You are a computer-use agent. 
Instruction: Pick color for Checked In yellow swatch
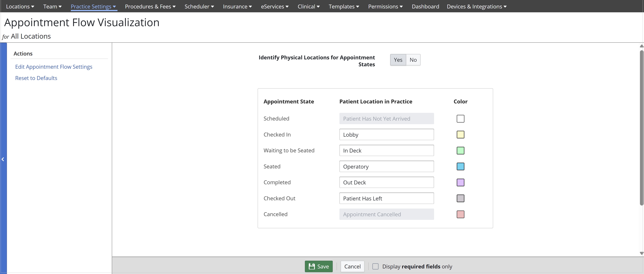click(460, 134)
